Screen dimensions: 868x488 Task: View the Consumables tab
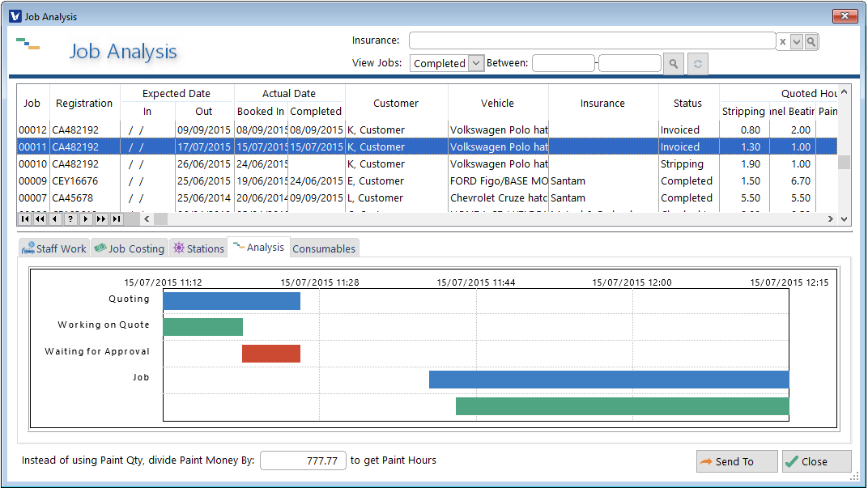(324, 248)
